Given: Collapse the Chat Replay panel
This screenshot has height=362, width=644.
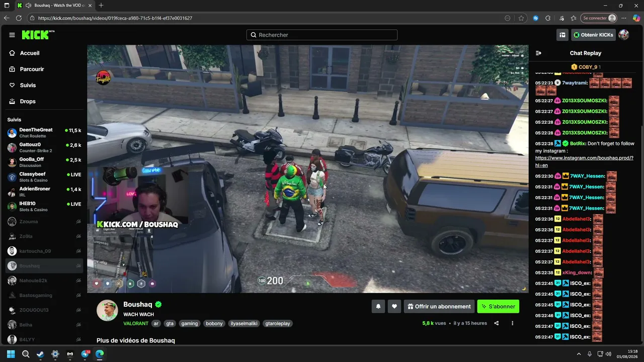Looking at the screenshot, I should pos(538,53).
